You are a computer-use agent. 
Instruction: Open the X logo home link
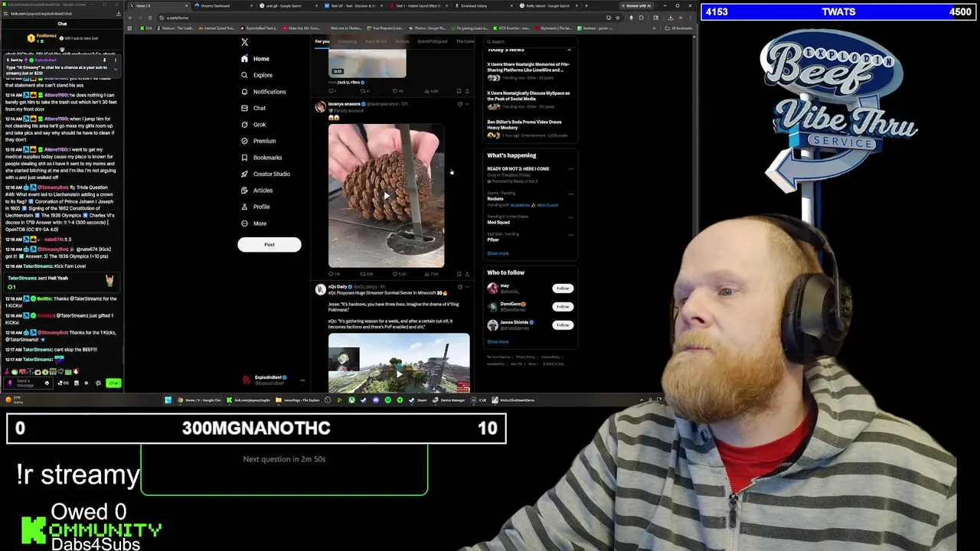coord(244,42)
